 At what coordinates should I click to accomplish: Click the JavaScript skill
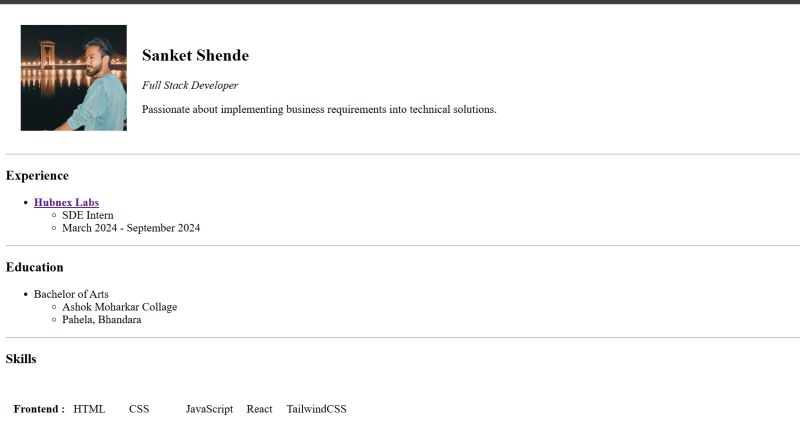pyautogui.click(x=209, y=409)
